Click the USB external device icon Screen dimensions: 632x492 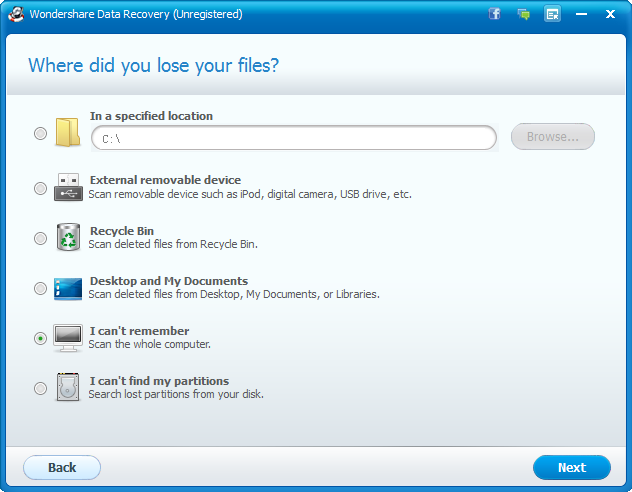pyautogui.click(x=67, y=187)
